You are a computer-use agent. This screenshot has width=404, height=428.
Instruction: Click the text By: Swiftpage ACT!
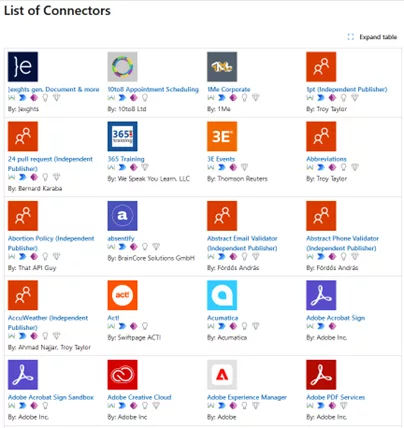pos(134,337)
